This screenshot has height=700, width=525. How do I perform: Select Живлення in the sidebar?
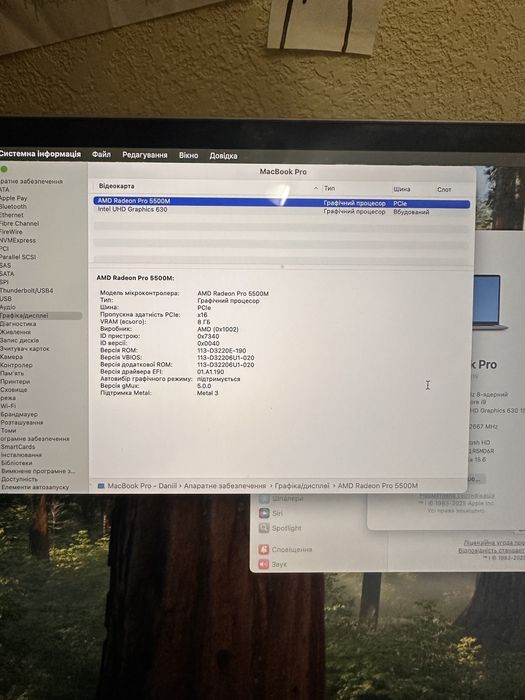tap(16, 332)
